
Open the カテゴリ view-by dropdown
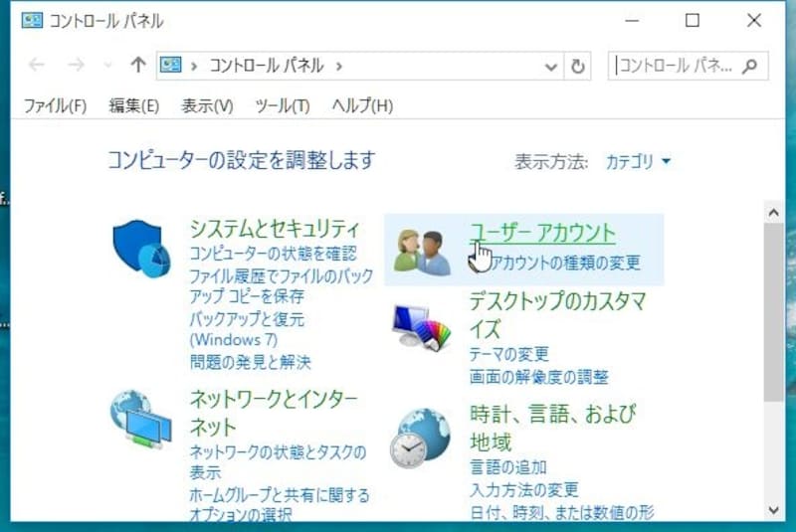click(x=638, y=162)
